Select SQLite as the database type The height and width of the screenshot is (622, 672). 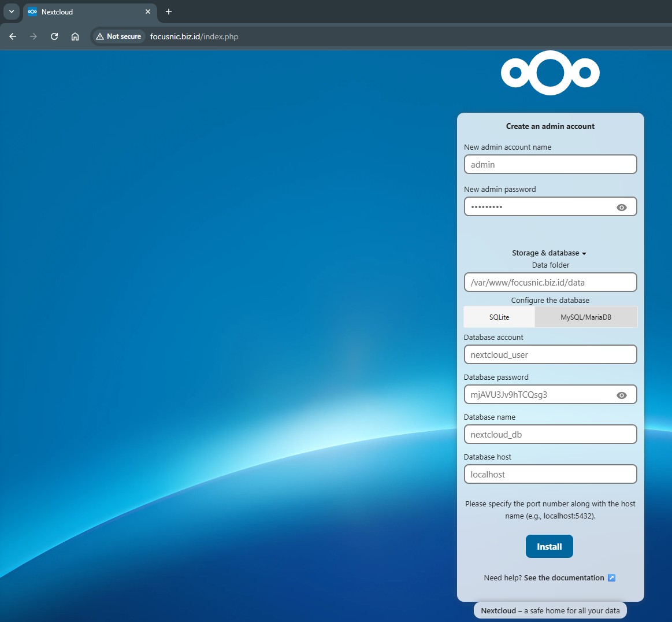499,317
